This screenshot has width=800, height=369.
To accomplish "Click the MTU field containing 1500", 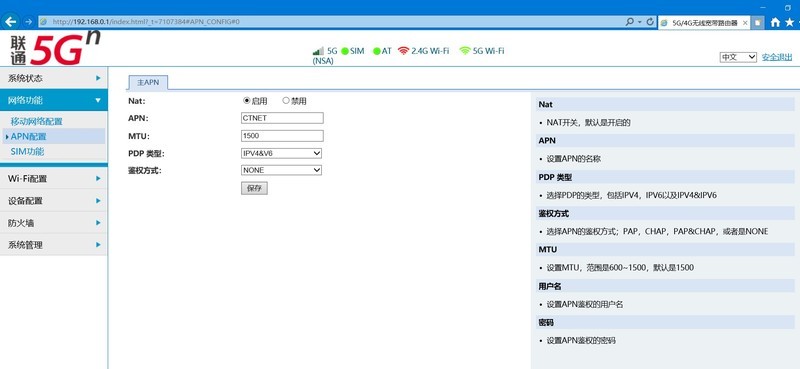I will (x=282, y=136).
